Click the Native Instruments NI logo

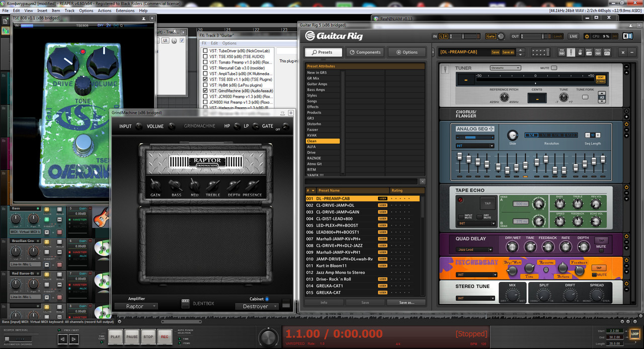(627, 36)
